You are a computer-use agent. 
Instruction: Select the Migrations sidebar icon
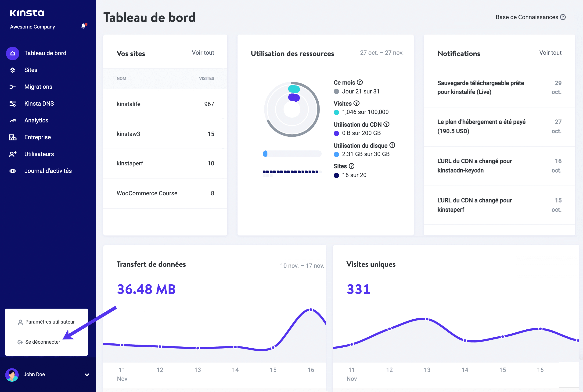[12, 87]
